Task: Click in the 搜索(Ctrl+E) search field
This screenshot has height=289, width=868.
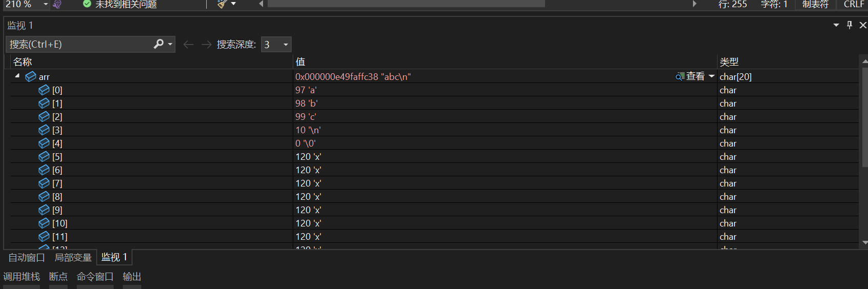Action: click(80, 45)
